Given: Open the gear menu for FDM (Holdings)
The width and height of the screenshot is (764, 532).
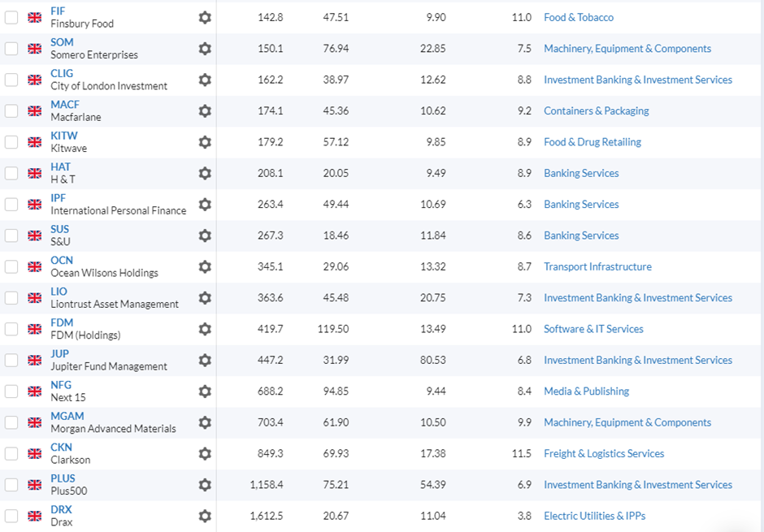Looking at the screenshot, I should [x=205, y=329].
